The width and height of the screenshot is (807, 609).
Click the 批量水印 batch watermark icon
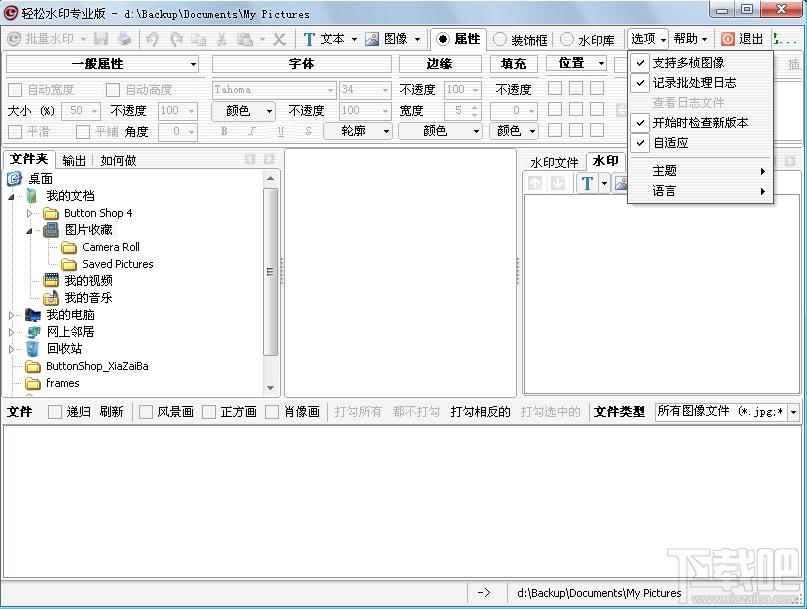[x=14, y=39]
